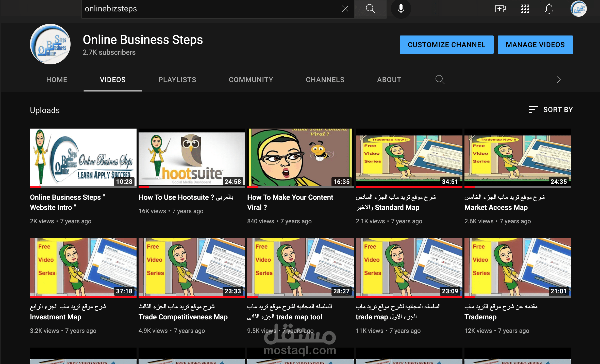The image size is (600, 364).
Task: Clear search text with X icon
Action: (x=345, y=9)
